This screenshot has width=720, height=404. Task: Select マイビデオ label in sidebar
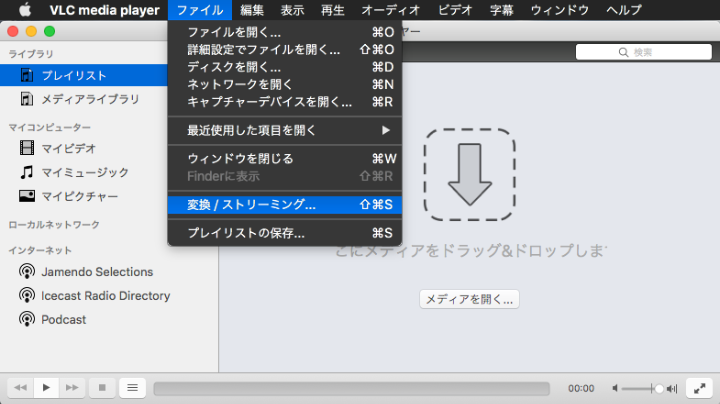pyautogui.click(x=69, y=148)
